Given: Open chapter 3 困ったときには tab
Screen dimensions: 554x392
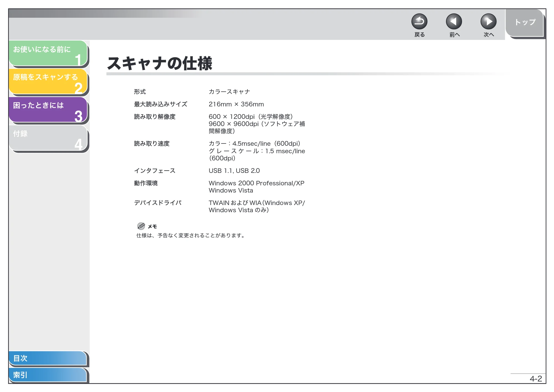Looking at the screenshot, I should coord(48,110).
